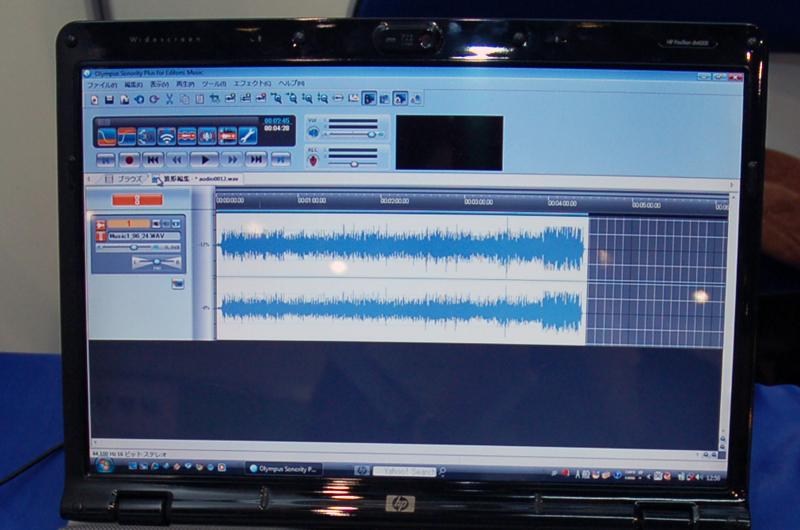Click the Save floppy disk icon
Screen dimensions: 800x530
click(x=109, y=100)
